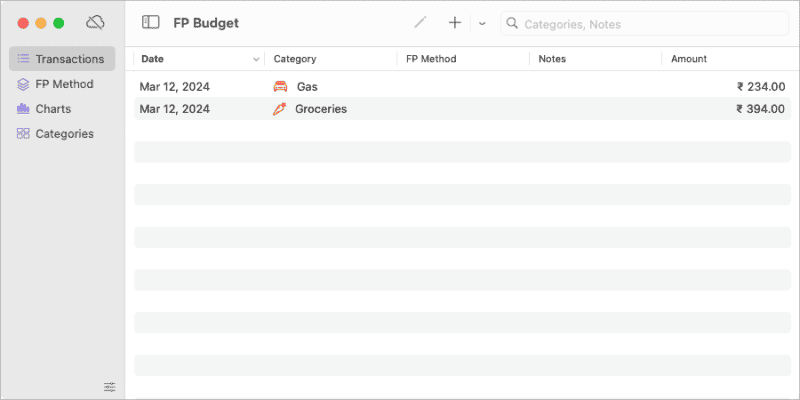Open the Charts sidebar section
This screenshot has height=400, width=800.
tap(52, 109)
